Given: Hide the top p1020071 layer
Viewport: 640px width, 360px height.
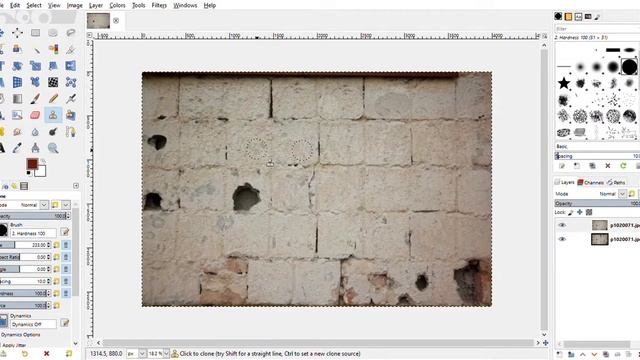Looking at the screenshot, I should (x=562, y=225).
